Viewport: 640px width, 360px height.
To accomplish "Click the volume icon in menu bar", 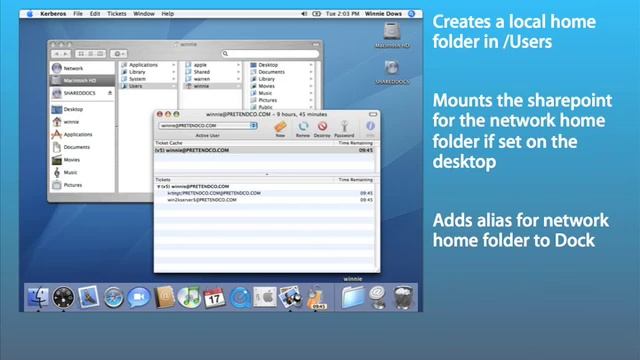I will tap(304, 13).
